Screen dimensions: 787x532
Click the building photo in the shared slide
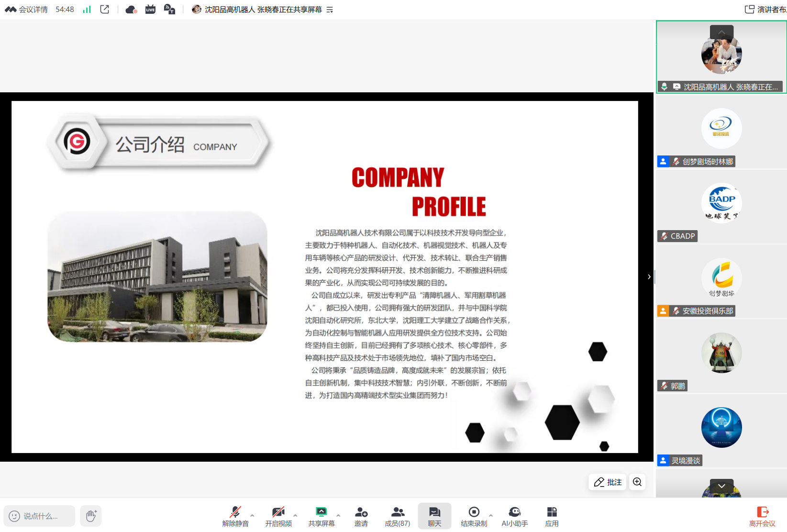click(157, 277)
